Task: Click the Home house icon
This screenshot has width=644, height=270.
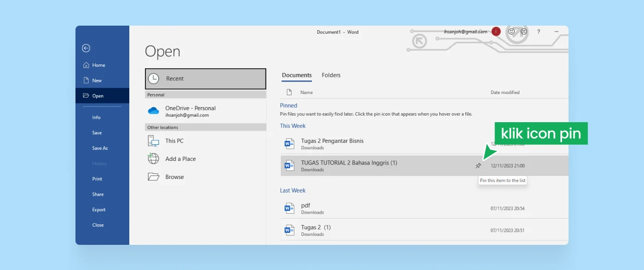Action: (86, 65)
